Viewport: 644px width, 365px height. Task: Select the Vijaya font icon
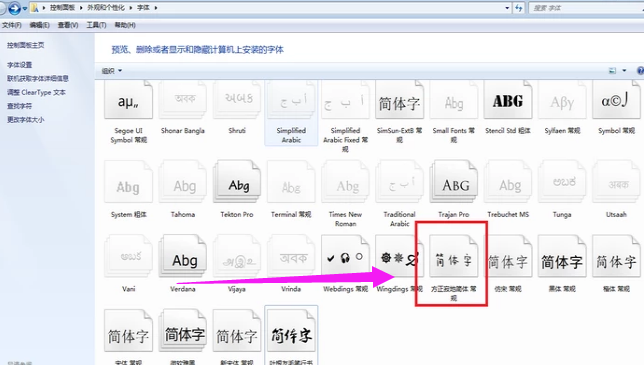(237, 256)
